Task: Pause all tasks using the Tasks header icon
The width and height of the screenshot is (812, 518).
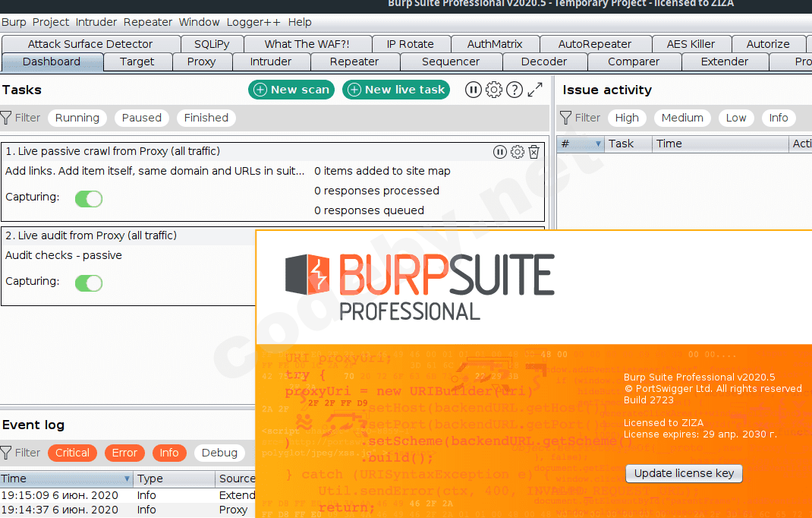Action: tap(474, 90)
